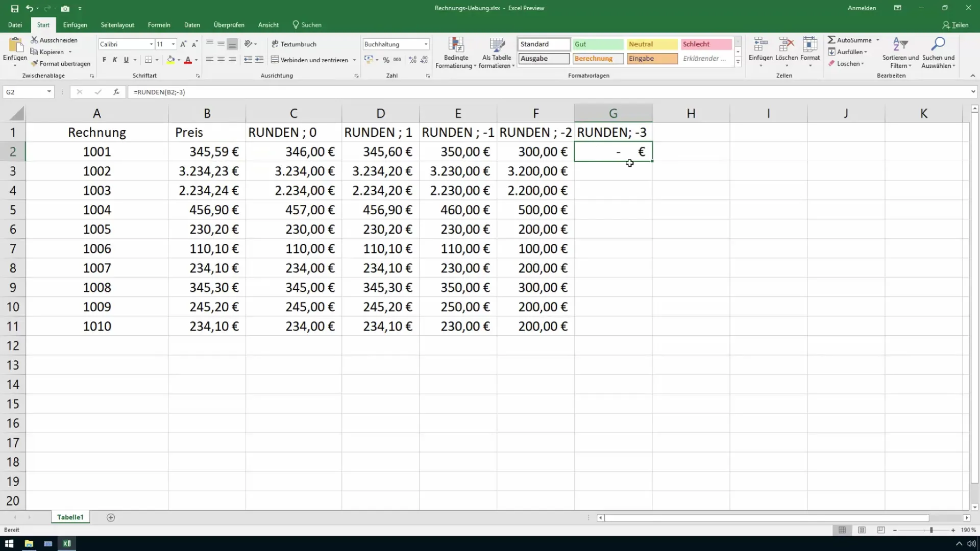980x551 pixels.
Task: Decrease font size with smaller A icon
Action: [x=194, y=44]
